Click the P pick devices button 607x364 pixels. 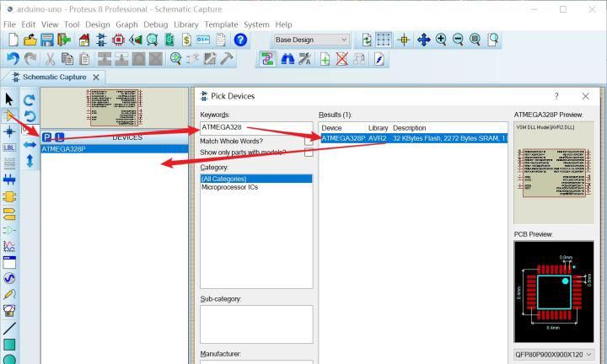tap(47, 137)
